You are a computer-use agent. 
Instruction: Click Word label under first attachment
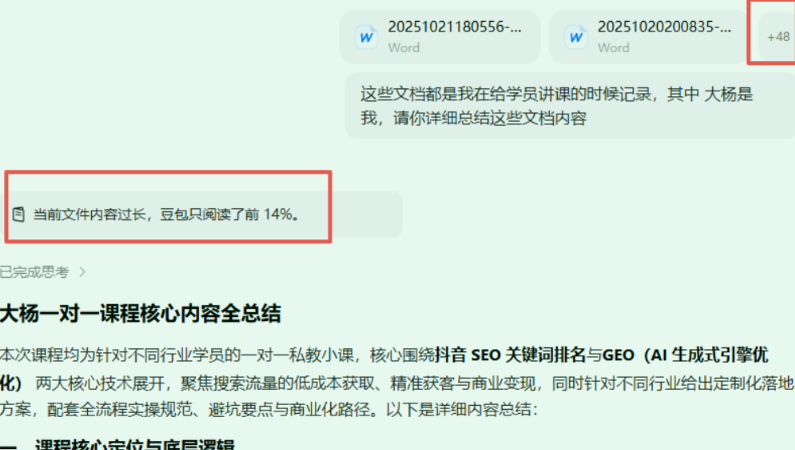pos(404,48)
